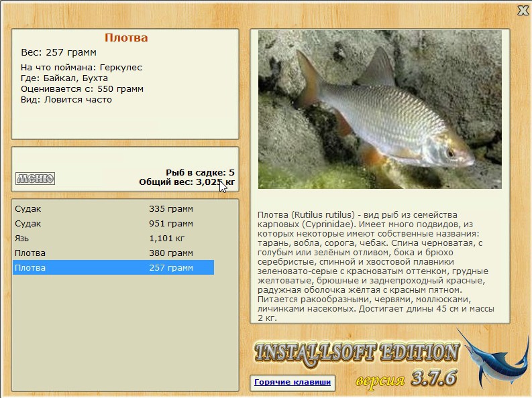This screenshot has width=532, height=398.
Task: Click the Rutilus rutilus description text
Action: (376, 266)
